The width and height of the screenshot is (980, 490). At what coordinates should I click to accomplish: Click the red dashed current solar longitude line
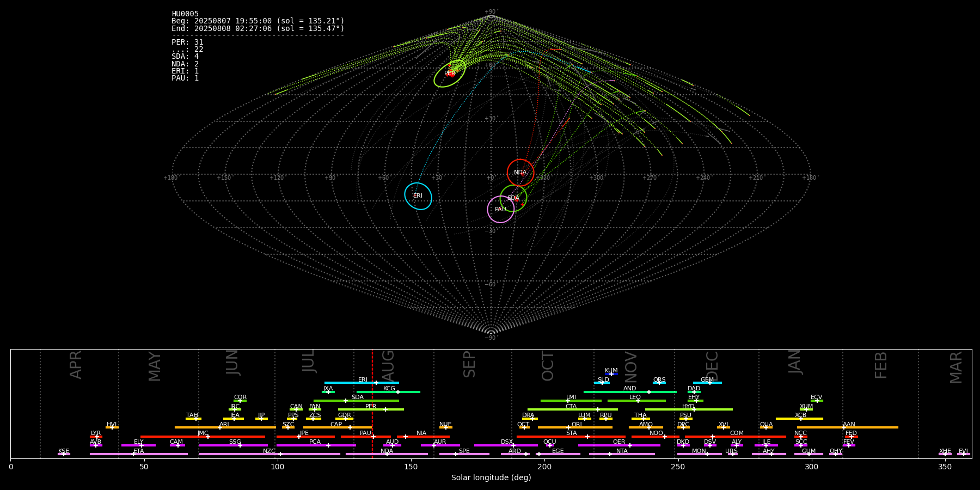(x=372, y=403)
